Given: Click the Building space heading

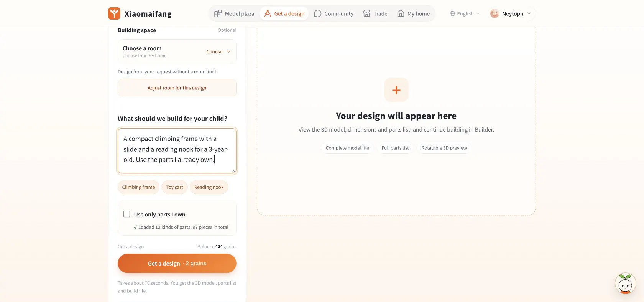Looking at the screenshot, I should 137,30.
